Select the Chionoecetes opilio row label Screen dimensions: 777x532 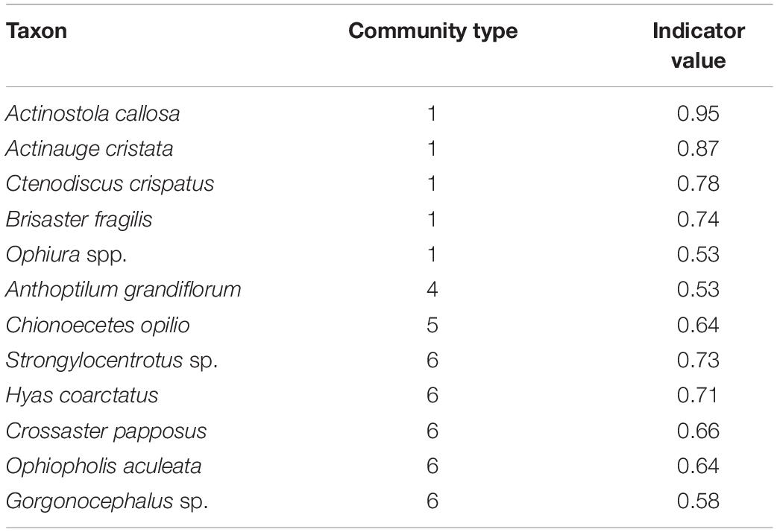point(97,325)
